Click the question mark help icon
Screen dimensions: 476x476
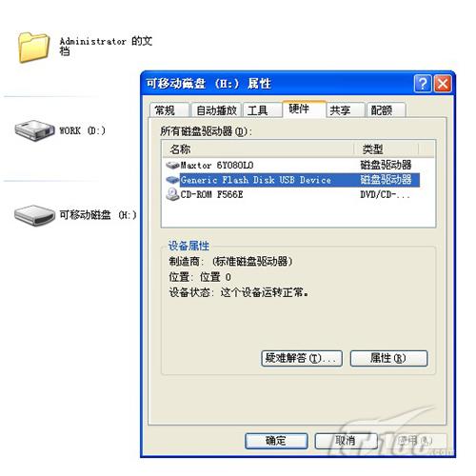coord(423,84)
